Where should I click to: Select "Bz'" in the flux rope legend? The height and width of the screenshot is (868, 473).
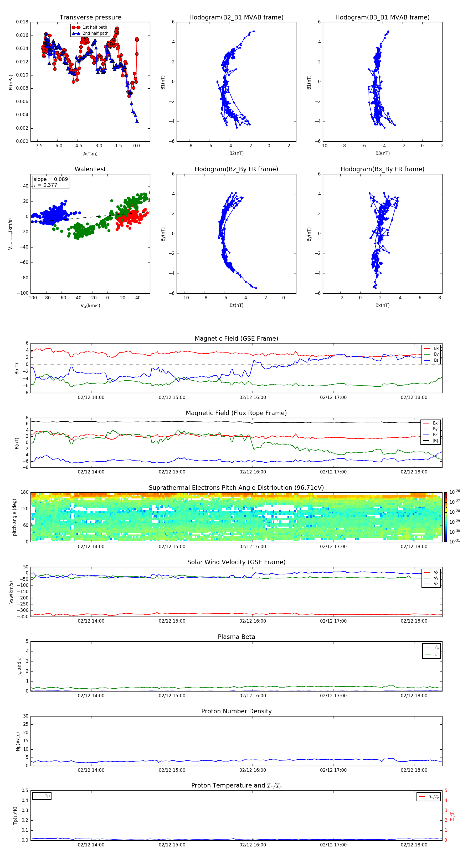pyautogui.click(x=431, y=435)
